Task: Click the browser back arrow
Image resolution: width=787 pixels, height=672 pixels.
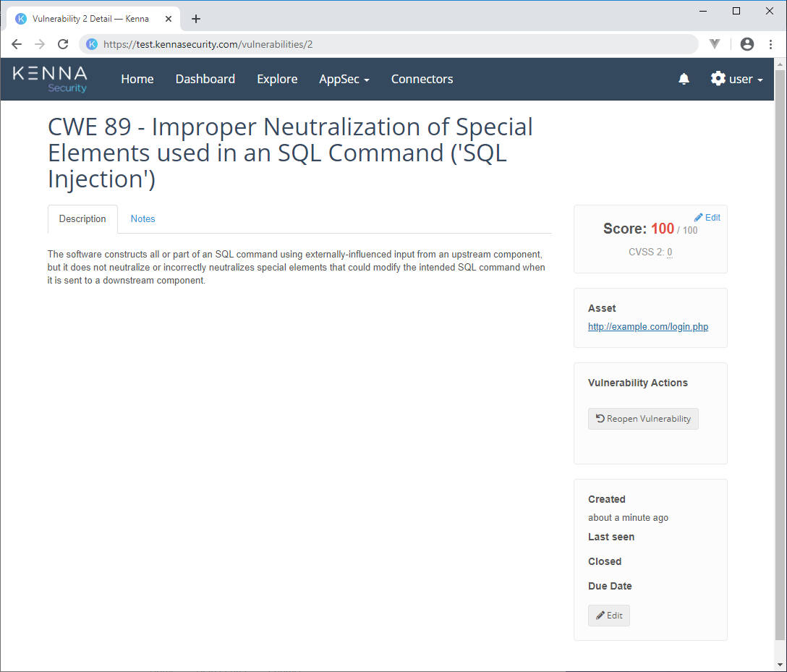Action: tap(16, 44)
